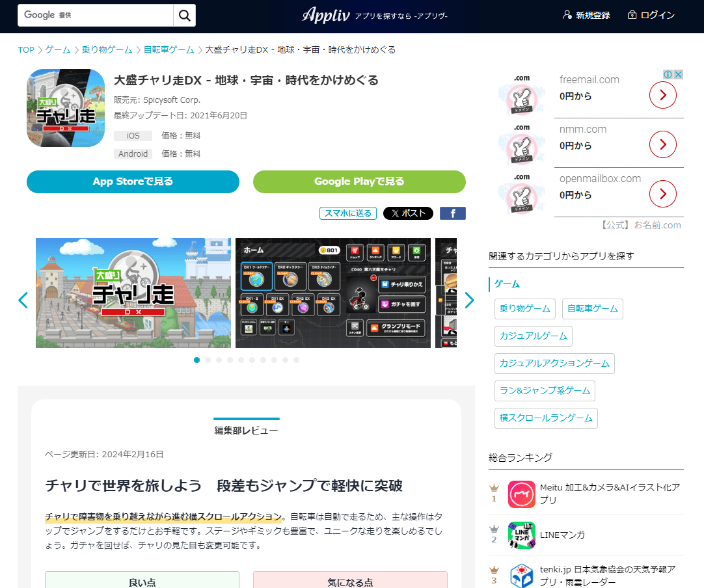Open the Meitu app icon in ranking

(x=521, y=494)
